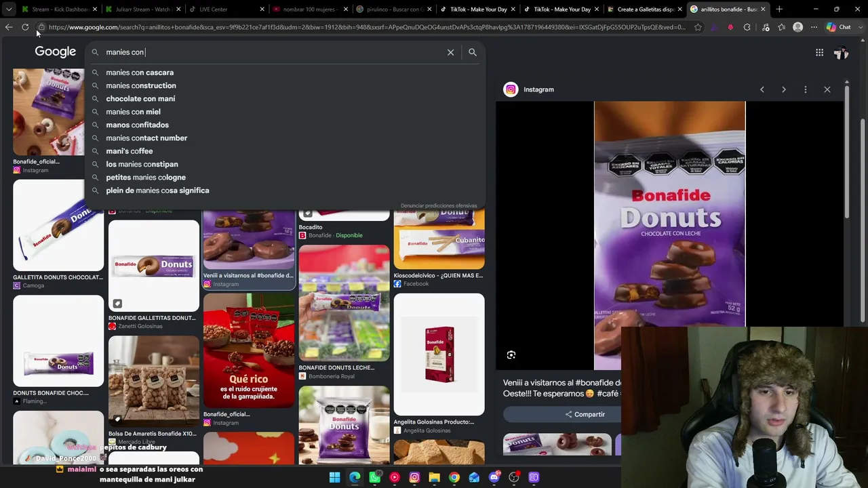Open the browser favorites list
This screenshot has width=868, height=488.
[x=782, y=27]
